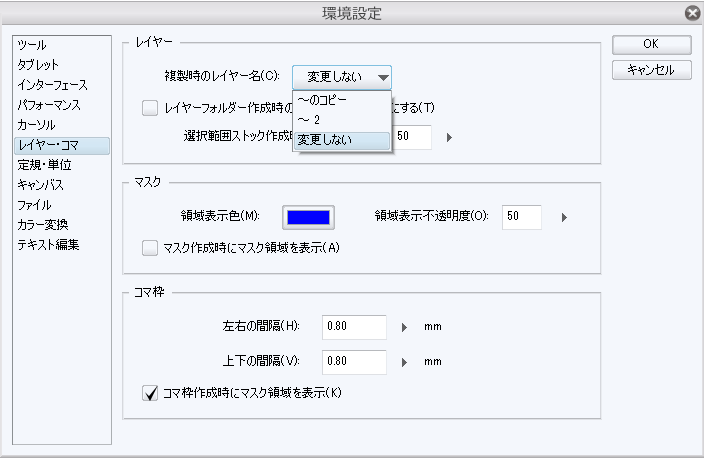704x458 pixels.
Task: Enable レイヤーフォルダー作成時 checkbox
Action: [150, 108]
